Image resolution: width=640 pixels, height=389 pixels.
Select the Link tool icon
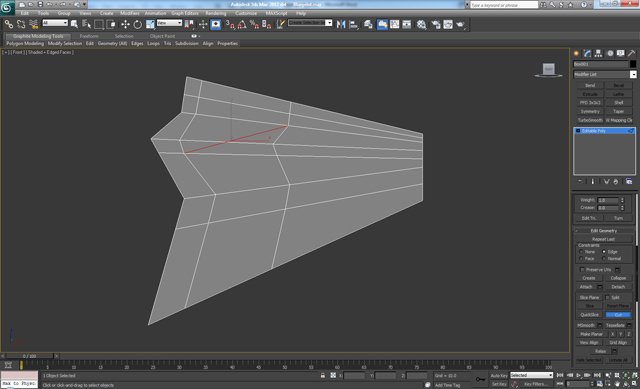pyautogui.click(x=9, y=24)
